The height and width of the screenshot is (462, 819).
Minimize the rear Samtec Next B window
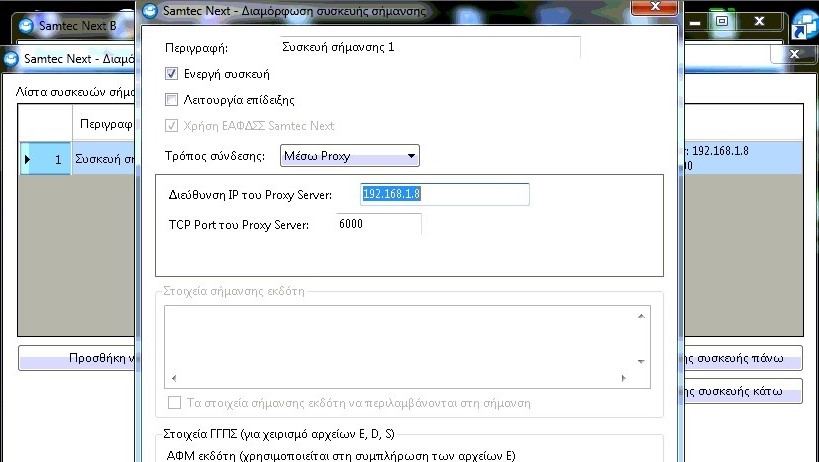[x=695, y=22]
